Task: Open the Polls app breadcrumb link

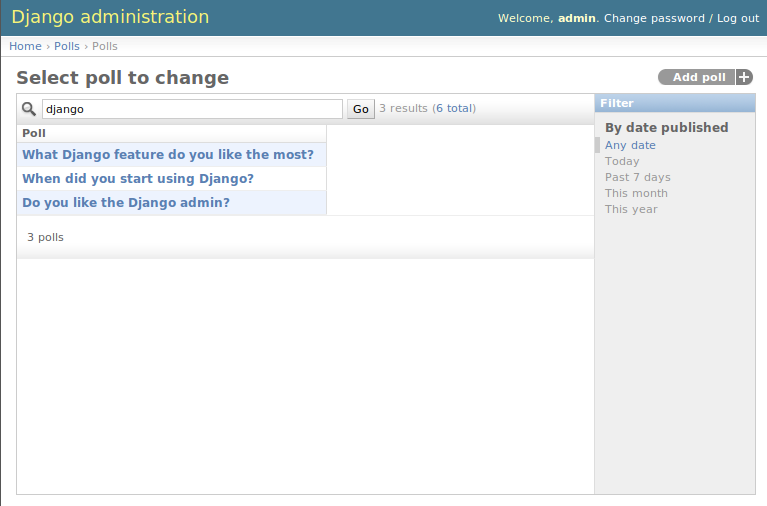Action: coord(67,46)
